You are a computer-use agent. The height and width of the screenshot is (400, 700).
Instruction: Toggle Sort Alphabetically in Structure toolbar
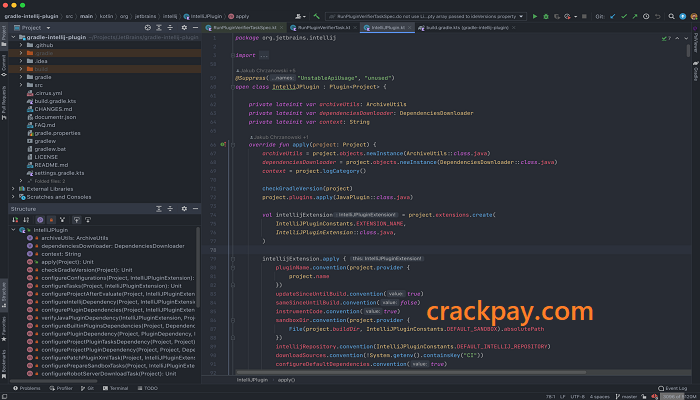point(26,220)
